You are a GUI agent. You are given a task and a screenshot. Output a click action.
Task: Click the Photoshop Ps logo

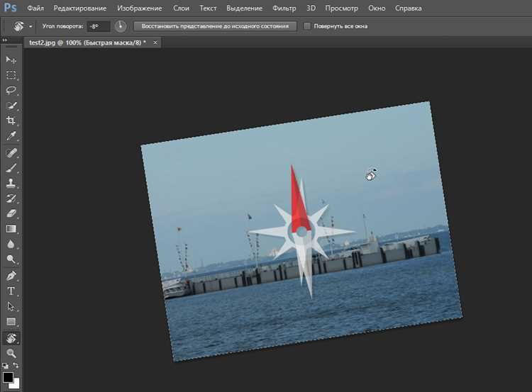click(10, 8)
